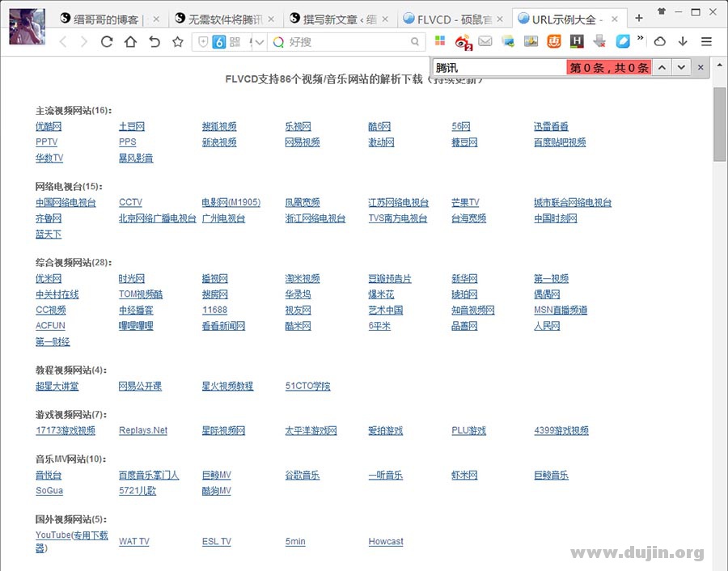
Task: Open the 搜狐视频 link
Action: [x=219, y=126]
